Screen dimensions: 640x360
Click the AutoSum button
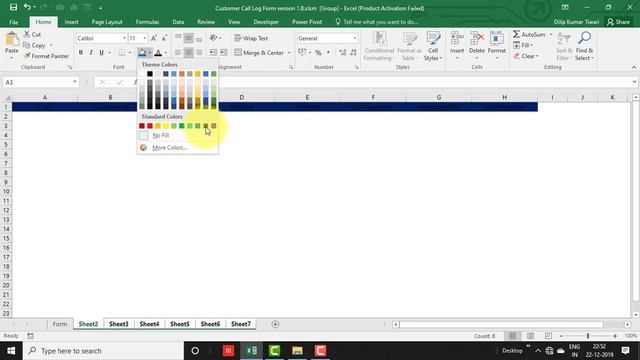[529, 34]
